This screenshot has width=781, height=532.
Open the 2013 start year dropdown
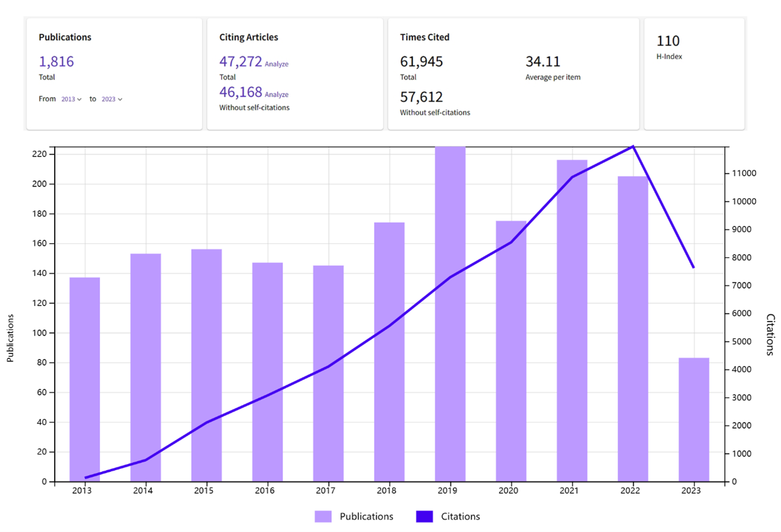pos(71,99)
